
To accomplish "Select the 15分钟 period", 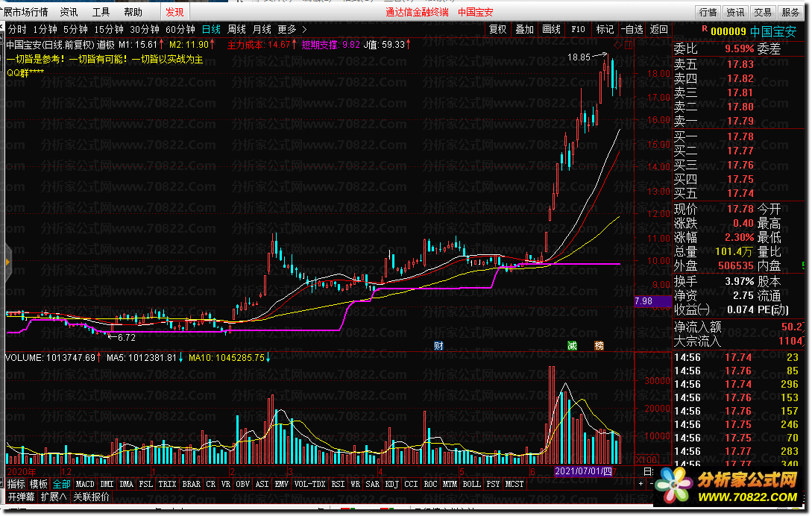I will (109, 30).
